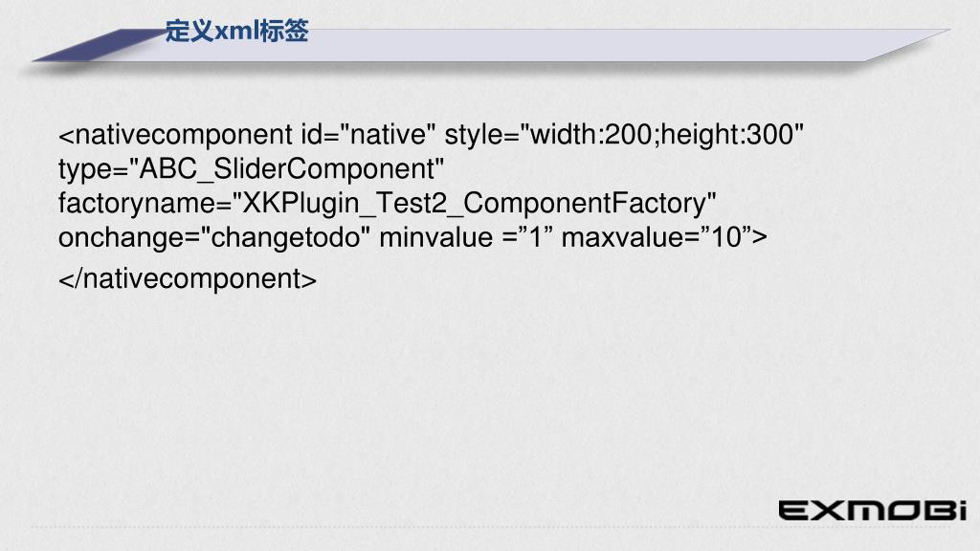Viewport: 980px width, 551px height.
Task: Click the EXMOBI logo
Action: point(873,511)
